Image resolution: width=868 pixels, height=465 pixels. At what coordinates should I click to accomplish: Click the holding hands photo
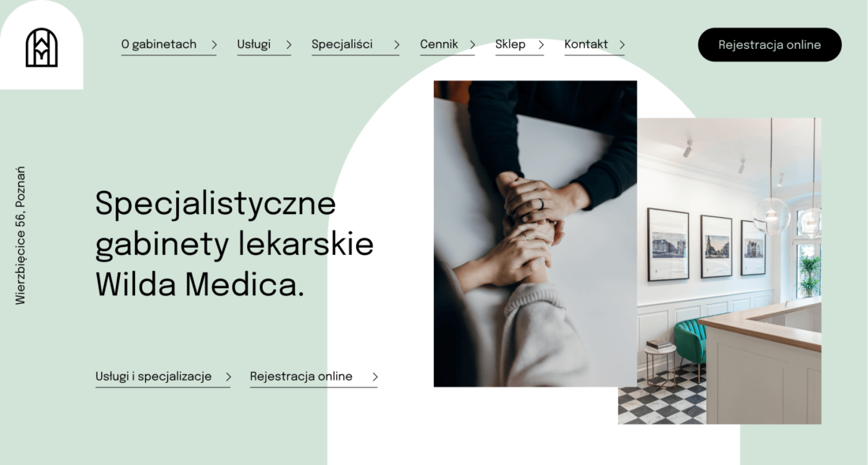[x=535, y=234]
